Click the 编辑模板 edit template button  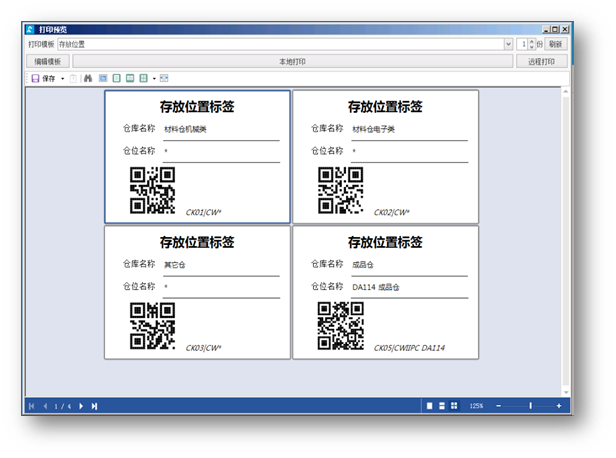coord(48,61)
